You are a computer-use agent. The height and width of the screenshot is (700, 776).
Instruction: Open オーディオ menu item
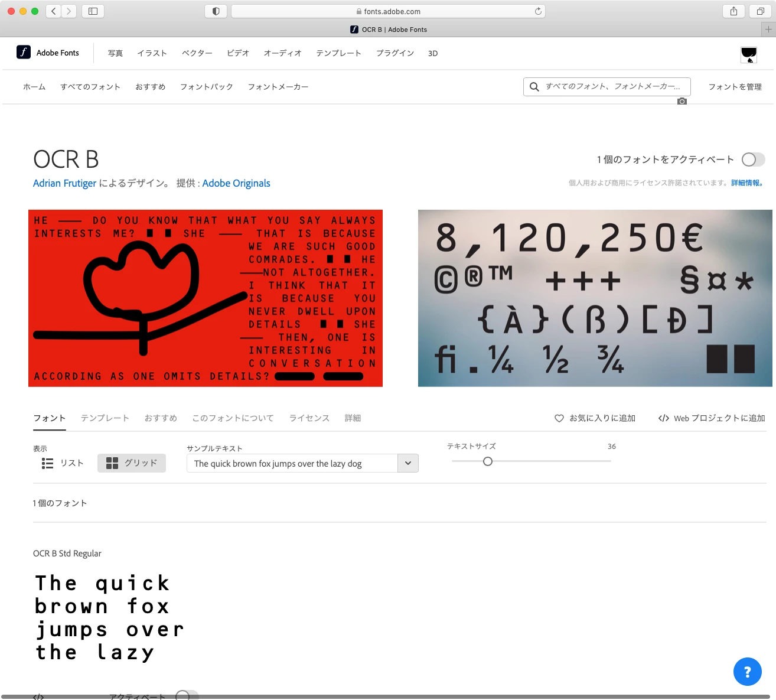click(x=282, y=53)
